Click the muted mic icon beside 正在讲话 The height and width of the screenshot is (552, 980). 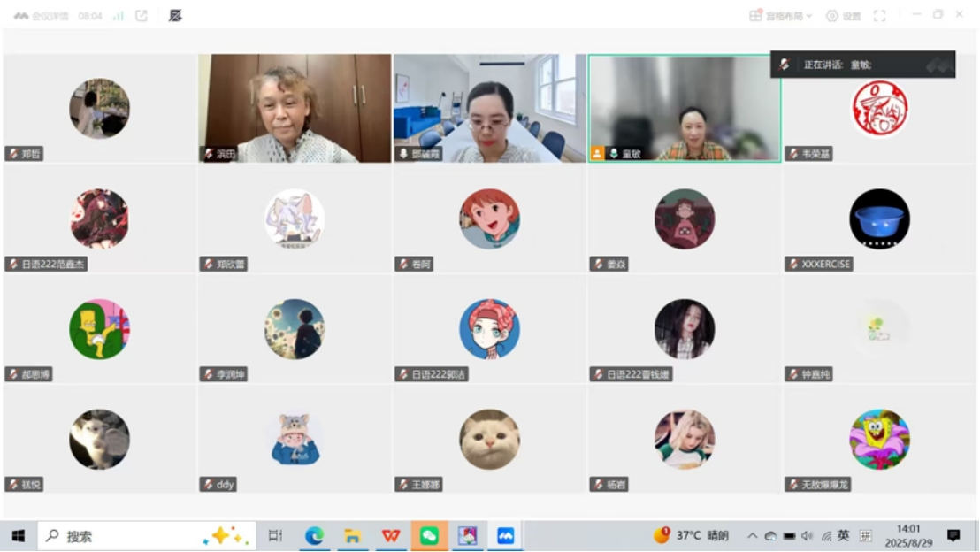pos(785,65)
